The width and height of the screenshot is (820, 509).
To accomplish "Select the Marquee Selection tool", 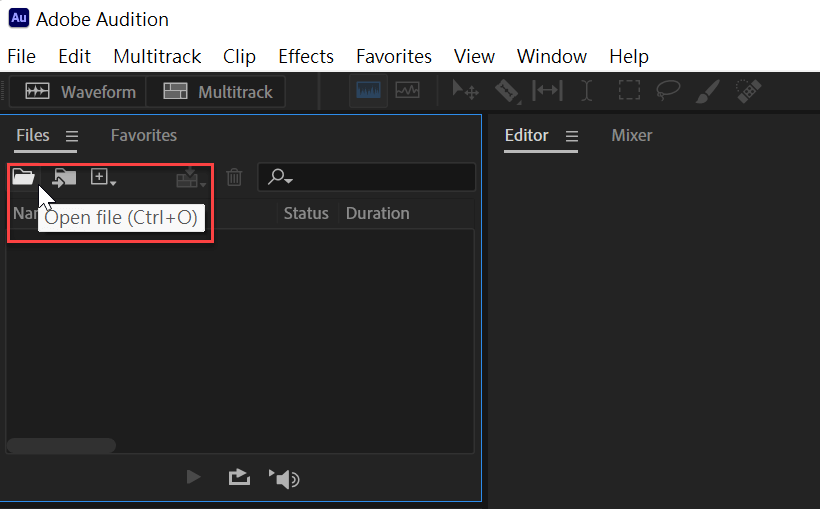I will point(629,90).
